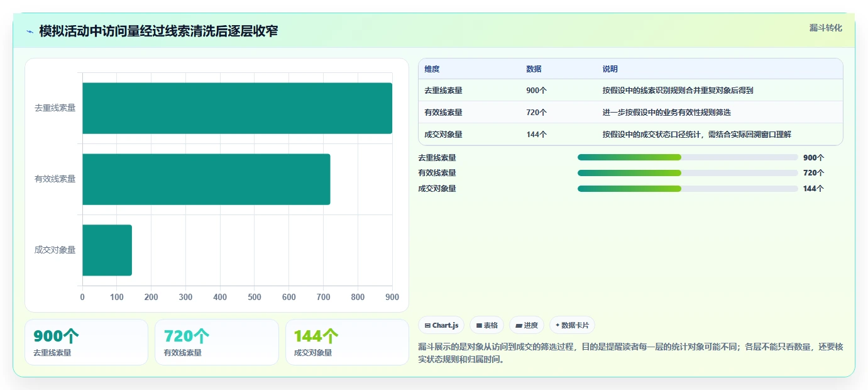Click the 有效线索量 bar in the chart

[x=206, y=179]
